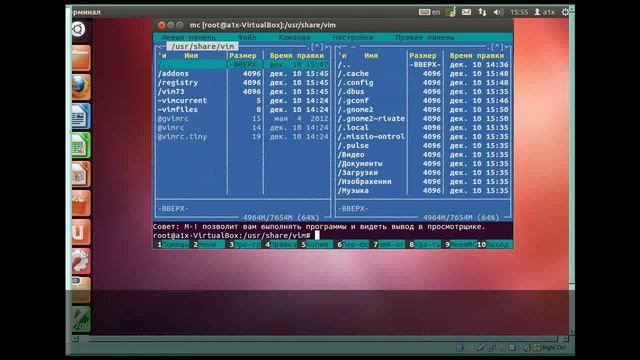Image resolution: width=640 pixels, height=360 pixels.
Task: Click the F6 Перенос function key
Action: pos(352,244)
